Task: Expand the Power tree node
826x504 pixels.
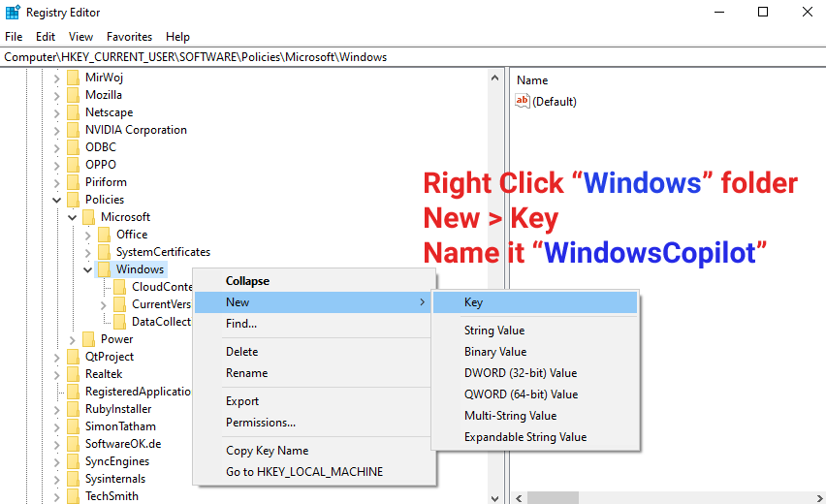Action: click(x=72, y=339)
